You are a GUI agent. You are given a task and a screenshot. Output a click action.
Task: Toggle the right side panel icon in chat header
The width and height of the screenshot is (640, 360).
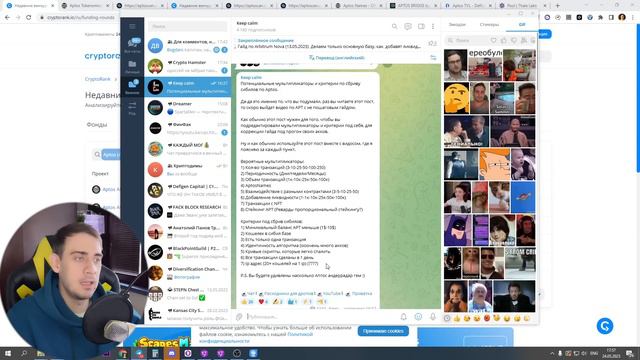click(x=421, y=26)
